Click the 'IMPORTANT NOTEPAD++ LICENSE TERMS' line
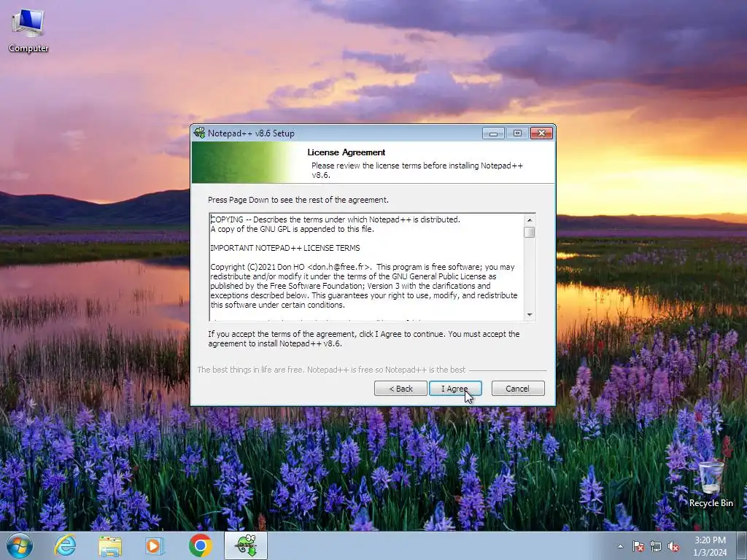Viewport: 747px width, 560px height. (285, 248)
